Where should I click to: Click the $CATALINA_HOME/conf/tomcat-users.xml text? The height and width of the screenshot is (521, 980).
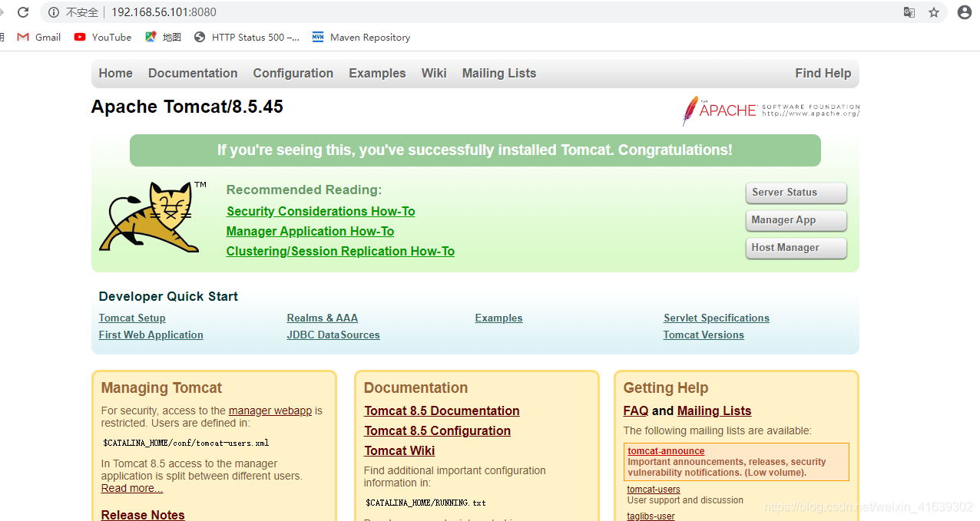point(186,444)
